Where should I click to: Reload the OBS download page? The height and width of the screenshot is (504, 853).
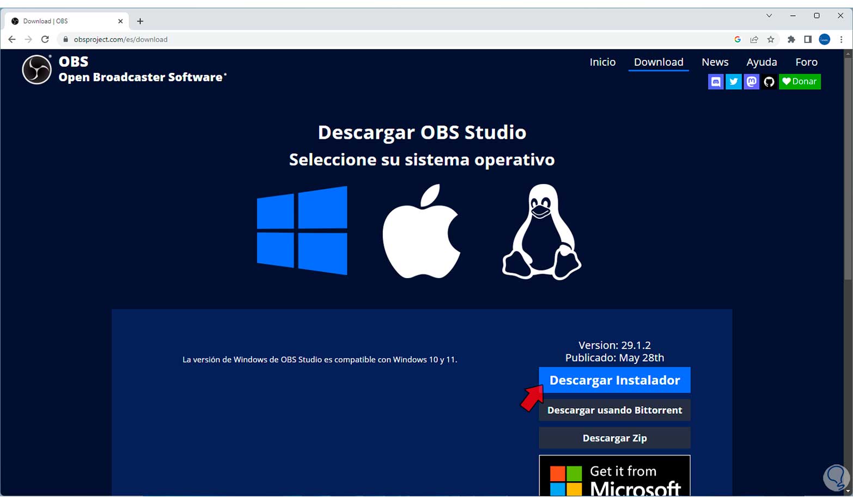point(45,39)
